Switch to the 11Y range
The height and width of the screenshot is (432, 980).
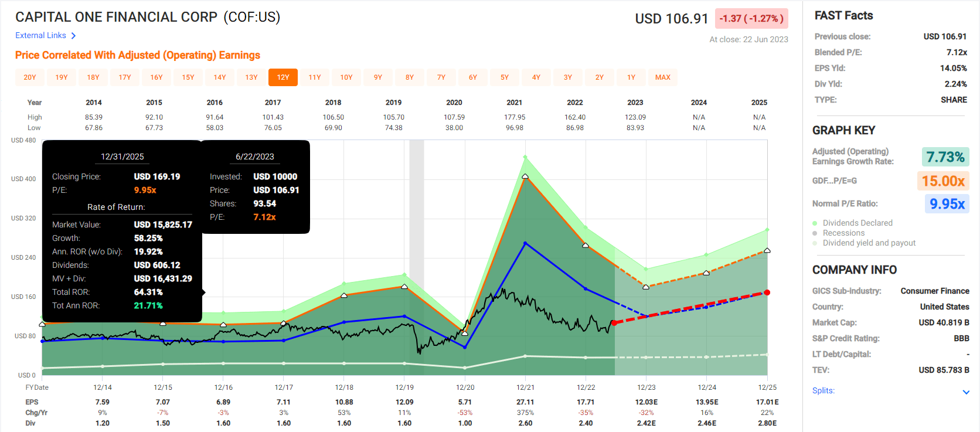(x=315, y=77)
